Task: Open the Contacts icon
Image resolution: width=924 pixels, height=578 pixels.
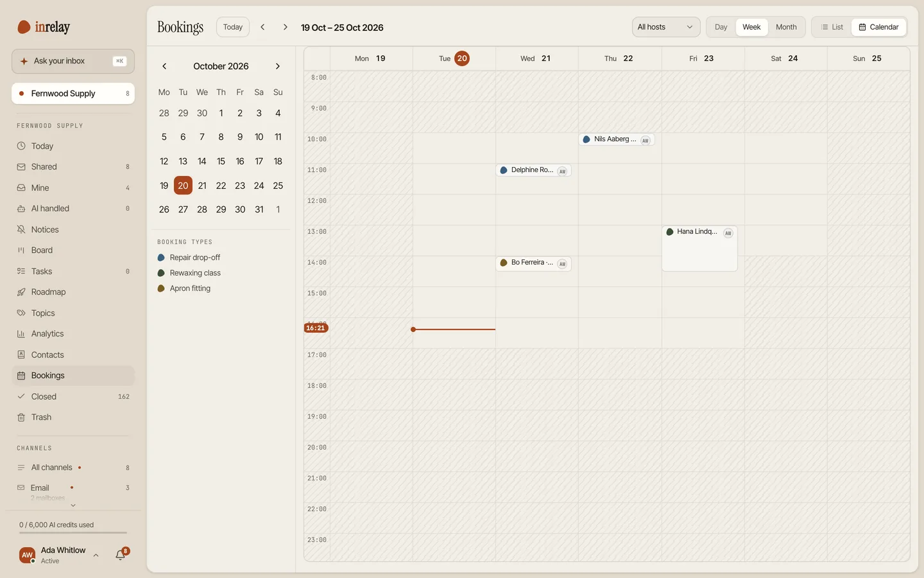Action: point(21,355)
